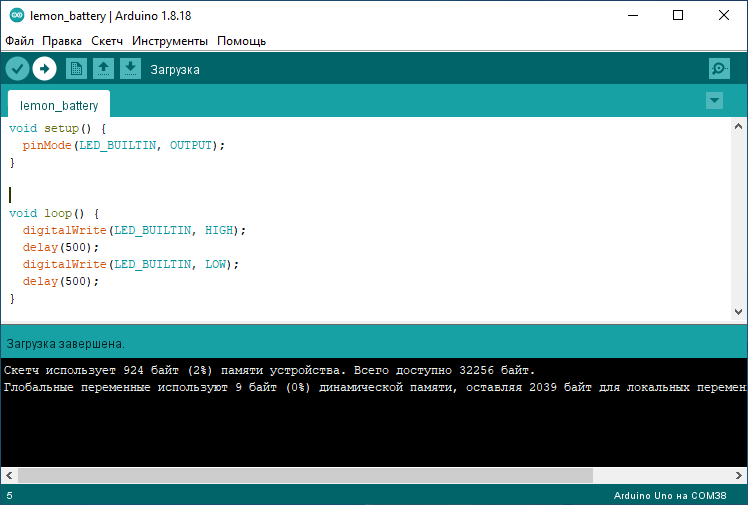Click the console horizontal scrollbar thumb
Viewport: 748px width, 505px height.
pyautogui.click(x=305, y=475)
